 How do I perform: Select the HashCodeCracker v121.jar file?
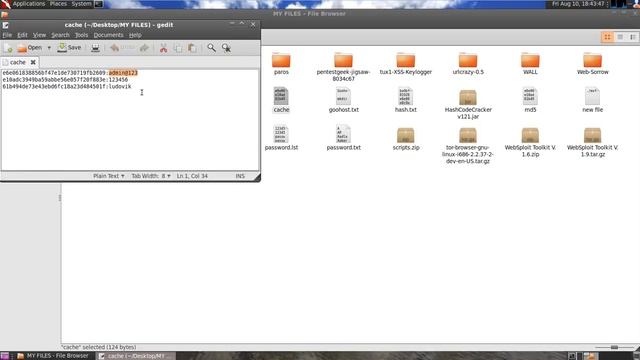[x=468, y=104]
